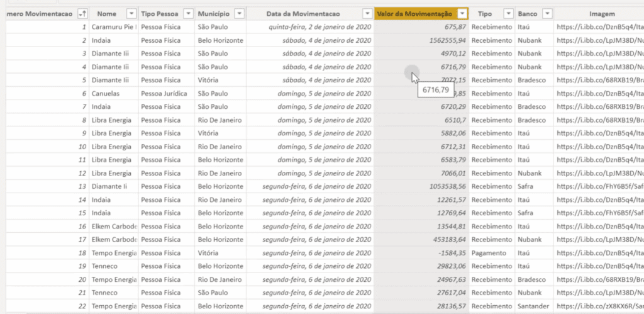Click value cell 6720,29
The height and width of the screenshot is (314, 644).
click(421, 107)
